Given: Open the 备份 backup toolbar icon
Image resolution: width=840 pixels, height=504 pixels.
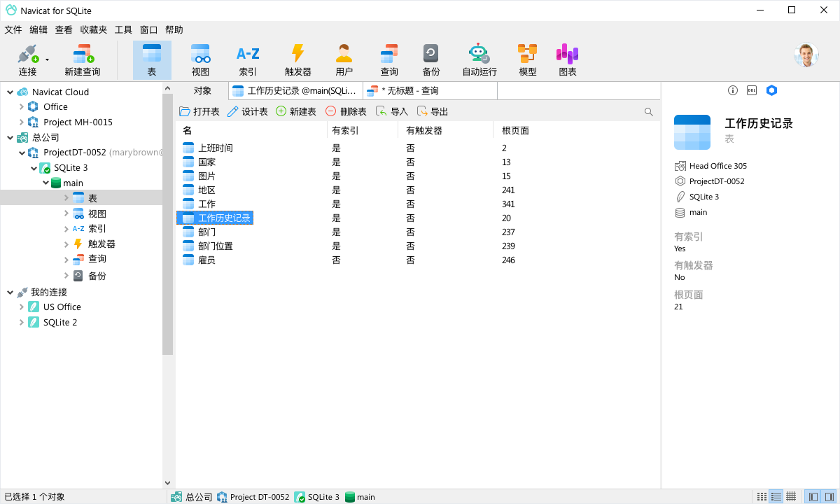Looking at the screenshot, I should [431, 60].
